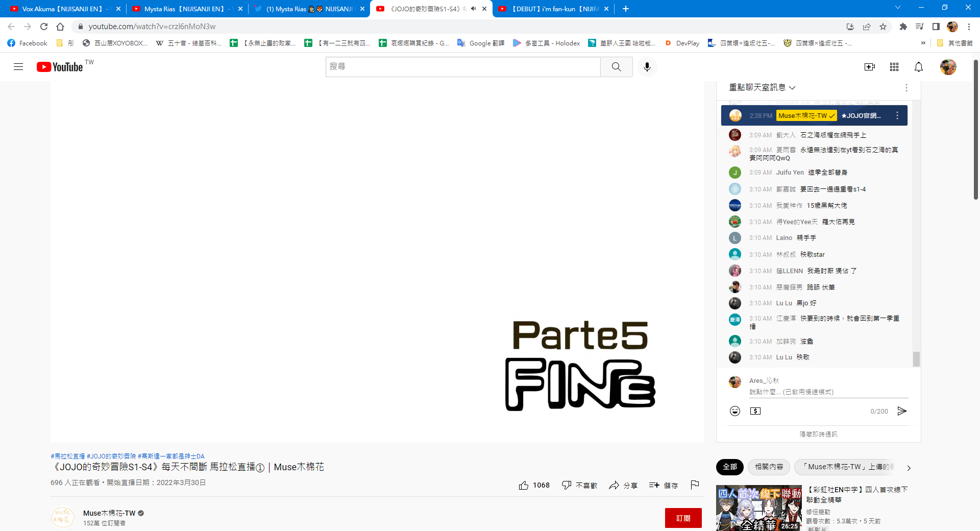Open the 其他書籤 bookmarks folder

pos(954,43)
